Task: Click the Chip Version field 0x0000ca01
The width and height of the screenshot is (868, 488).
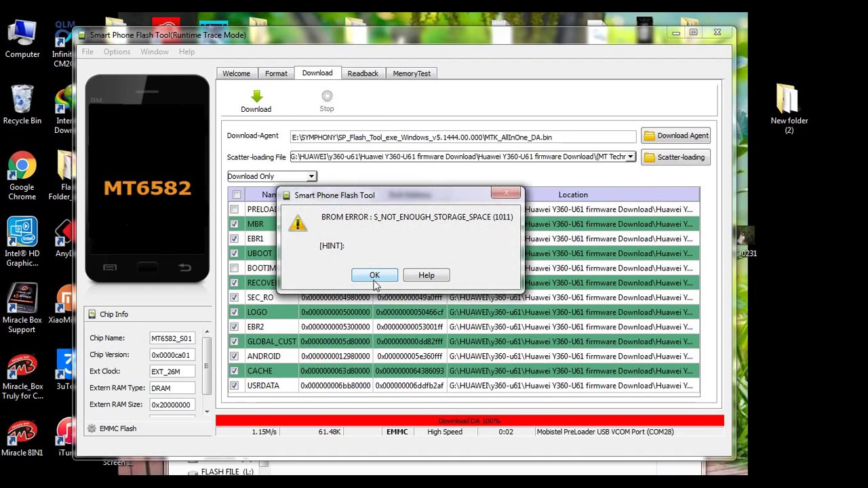Action: (x=172, y=354)
